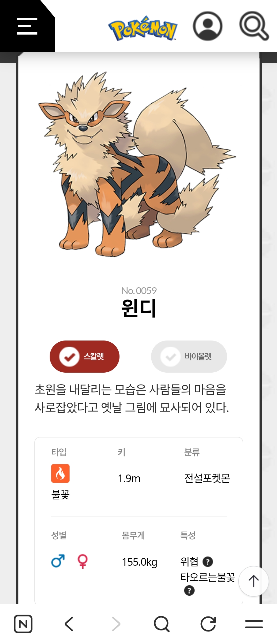Click the blue male gender symbol

[x=58, y=561]
